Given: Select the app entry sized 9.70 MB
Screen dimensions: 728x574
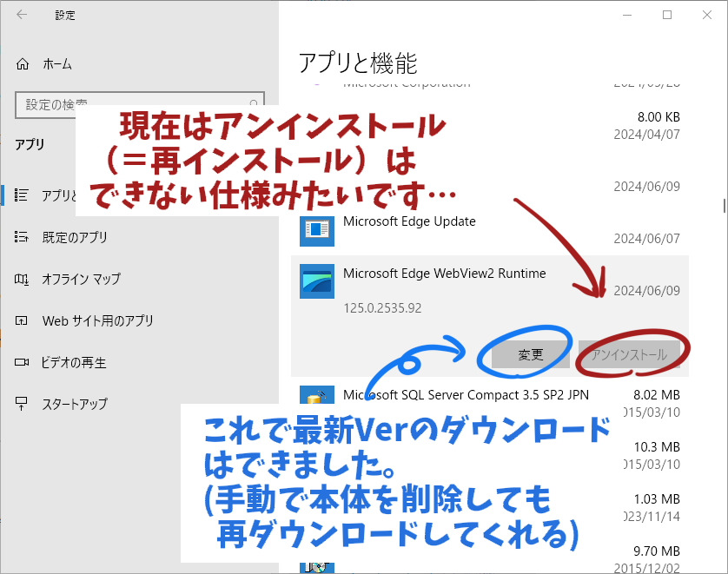Looking at the screenshot, I should pyautogui.click(x=656, y=551).
